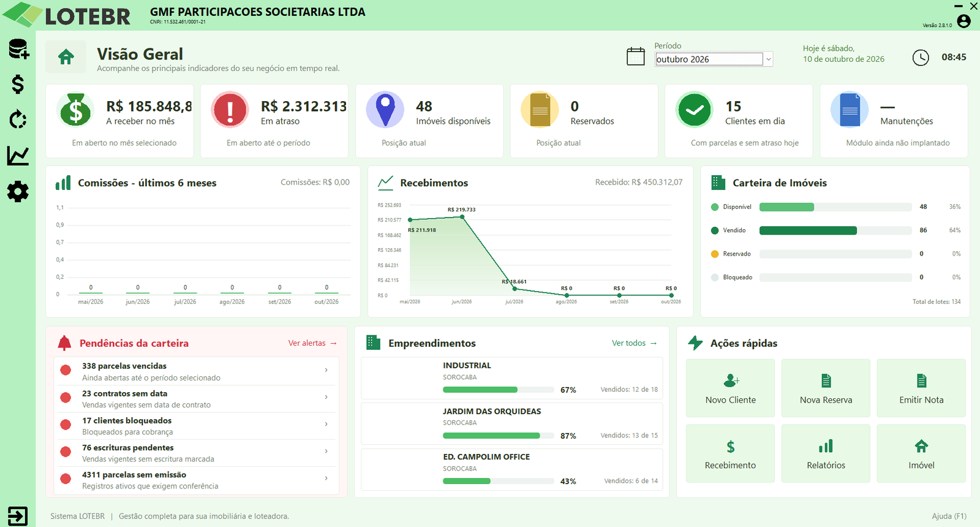Expand the 17 clientes bloqueados chevron
This screenshot has width=980, height=527.
326,424
